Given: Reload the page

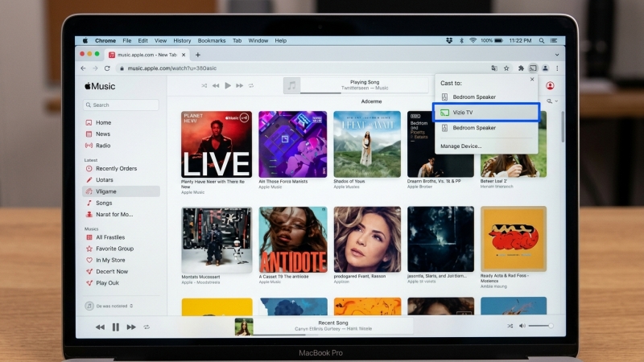Looking at the screenshot, I should point(107,68).
